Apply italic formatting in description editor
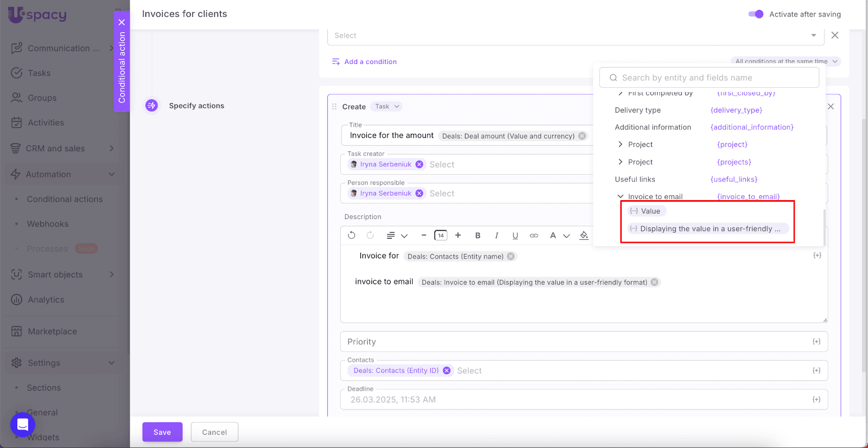 [x=496, y=235]
